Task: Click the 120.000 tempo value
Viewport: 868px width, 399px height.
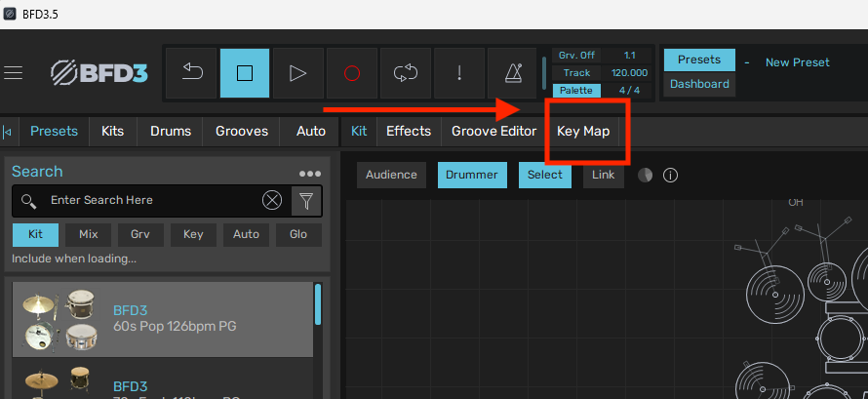Action: coord(629,72)
